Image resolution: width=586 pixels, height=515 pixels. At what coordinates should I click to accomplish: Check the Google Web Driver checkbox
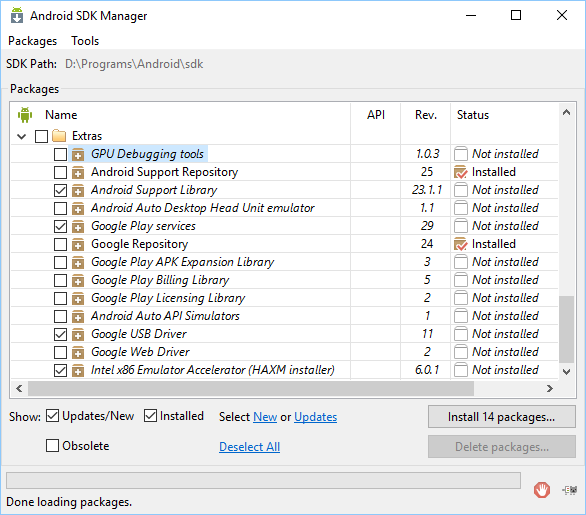pos(60,352)
